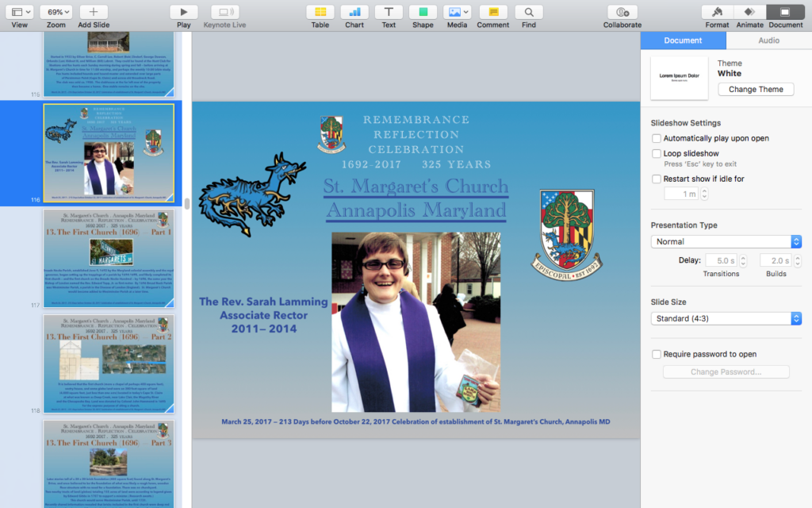Open the Presentation Type dropdown
The height and width of the screenshot is (508, 812).
click(x=726, y=241)
